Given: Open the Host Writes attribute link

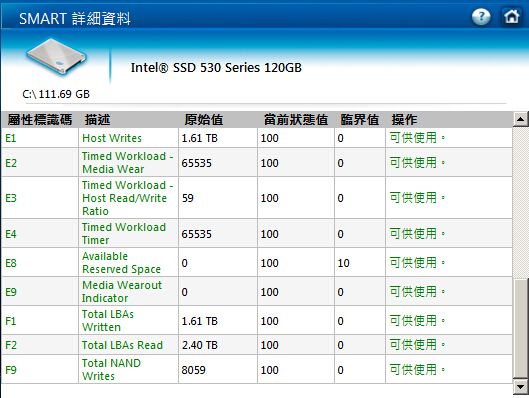Looking at the screenshot, I should pyautogui.click(x=112, y=138).
